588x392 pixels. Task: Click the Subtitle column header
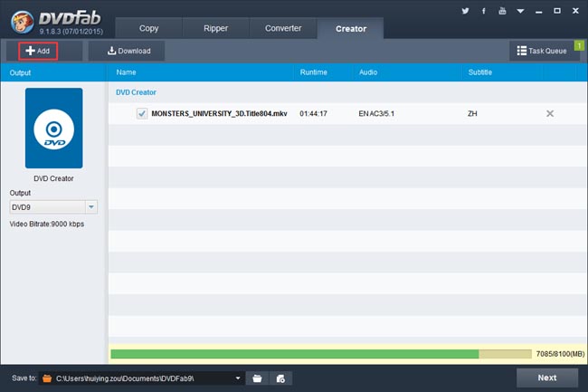pos(480,72)
